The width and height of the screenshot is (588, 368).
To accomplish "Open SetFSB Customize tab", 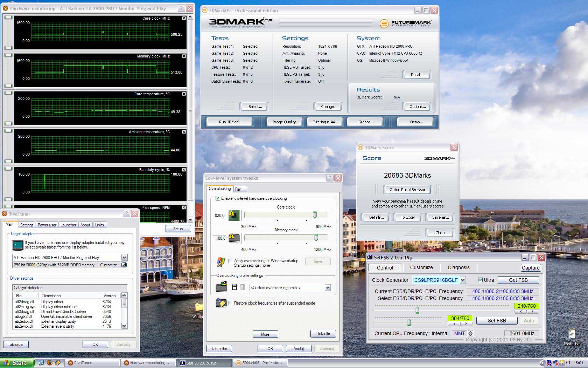I will click(421, 267).
